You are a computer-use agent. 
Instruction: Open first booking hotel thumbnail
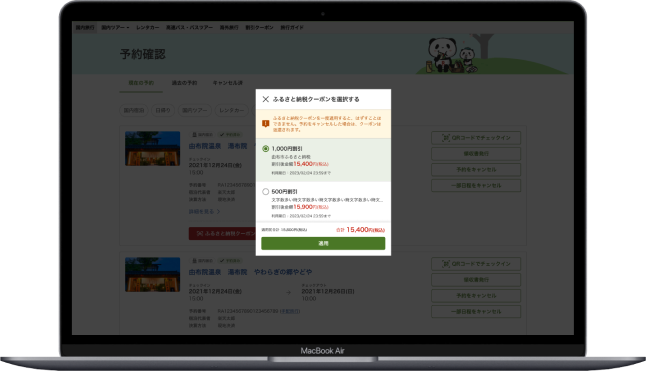[152, 149]
